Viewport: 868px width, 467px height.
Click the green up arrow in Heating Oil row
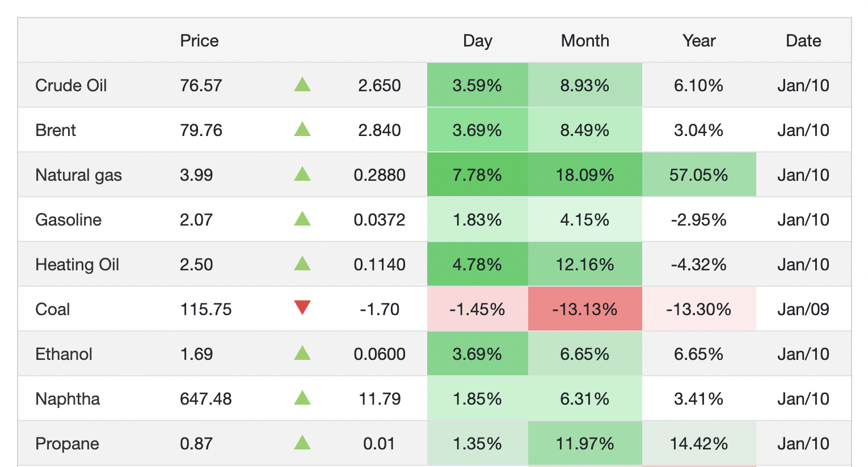click(x=302, y=264)
